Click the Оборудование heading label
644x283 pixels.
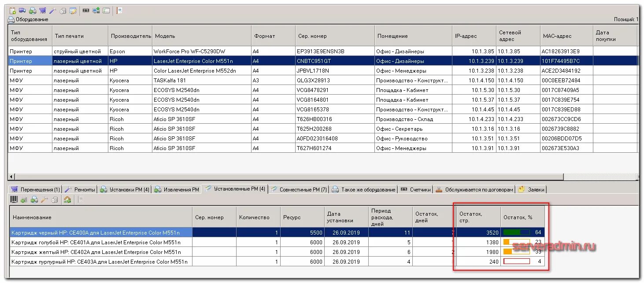32,19
